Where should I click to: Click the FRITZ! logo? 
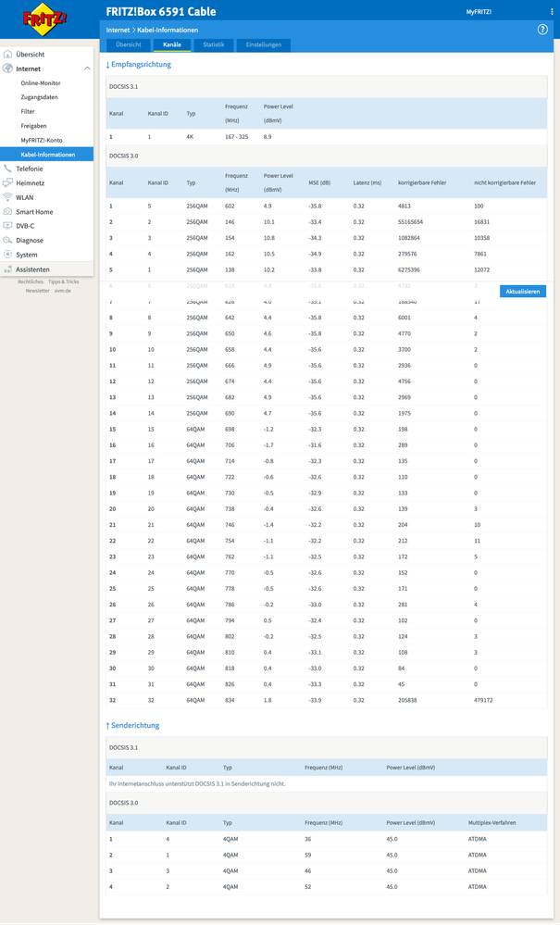(44, 19)
